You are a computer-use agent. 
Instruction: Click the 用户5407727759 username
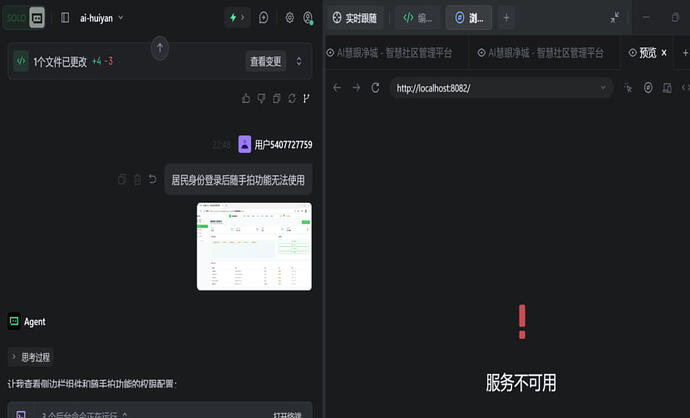point(283,145)
